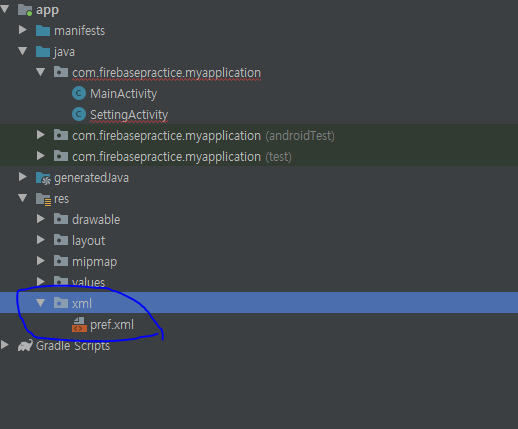Image resolution: width=518 pixels, height=429 pixels.
Task: Open the pref.xml file
Action: (x=112, y=325)
